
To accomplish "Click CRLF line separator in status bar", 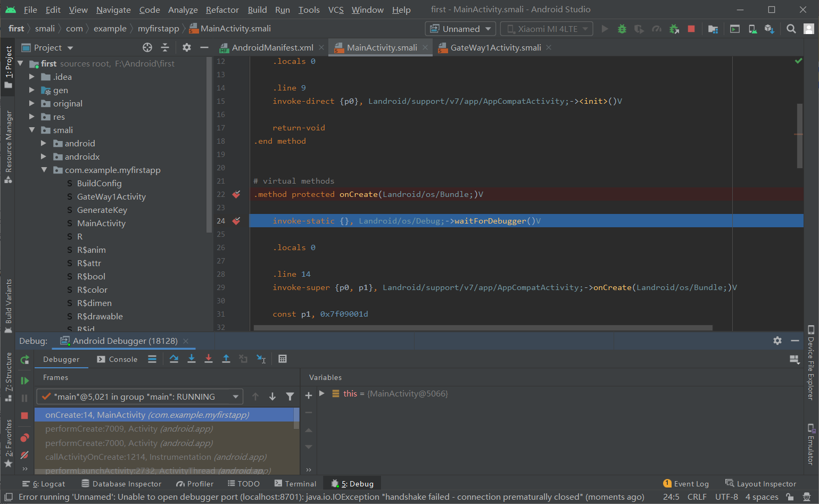I will [697, 497].
